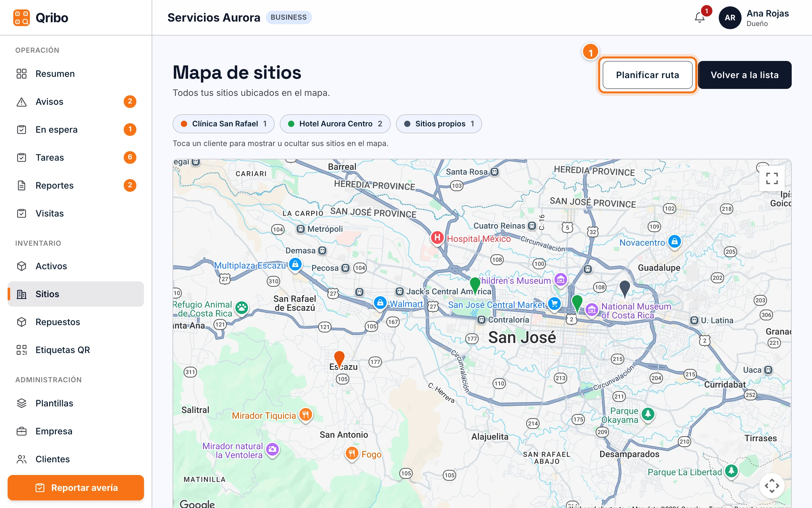Open Avisos in the sidebar
Viewport: 812px width, 508px height.
pos(76,102)
